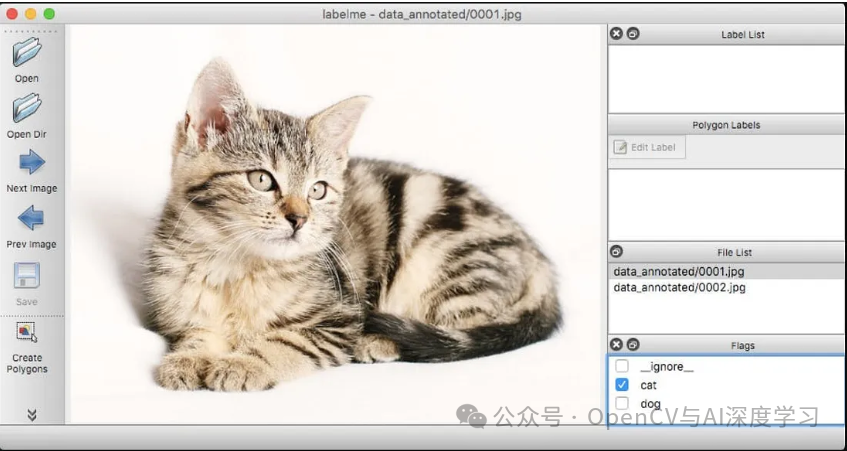This screenshot has width=847, height=451.
Task: Uncheck the cat flag checkbox
Action: point(622,385)
